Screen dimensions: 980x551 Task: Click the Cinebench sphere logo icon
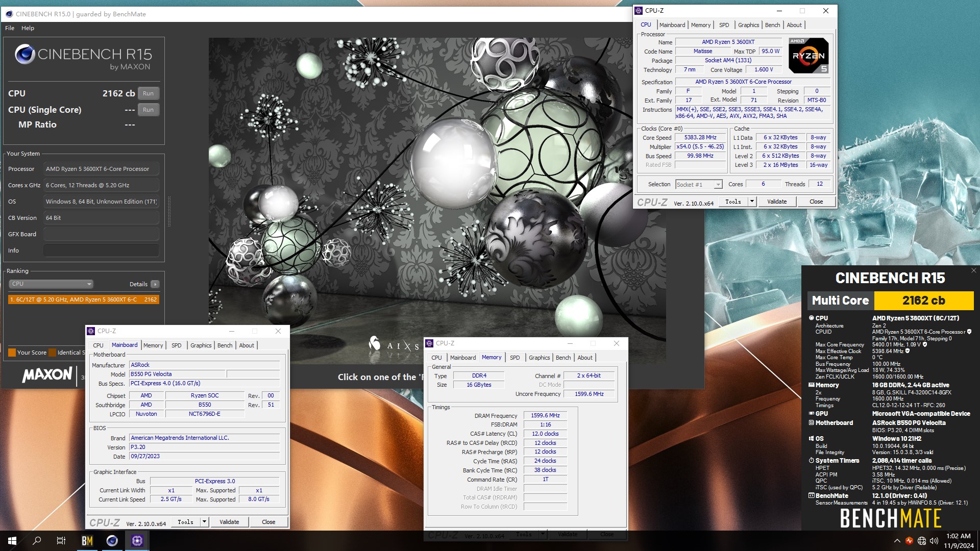coord(24,54)
